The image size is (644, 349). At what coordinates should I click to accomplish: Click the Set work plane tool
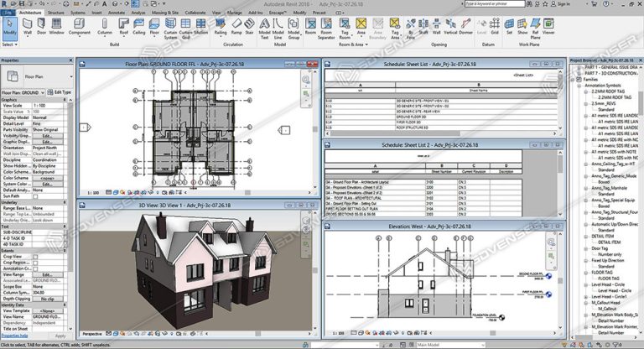coord(509,26)
